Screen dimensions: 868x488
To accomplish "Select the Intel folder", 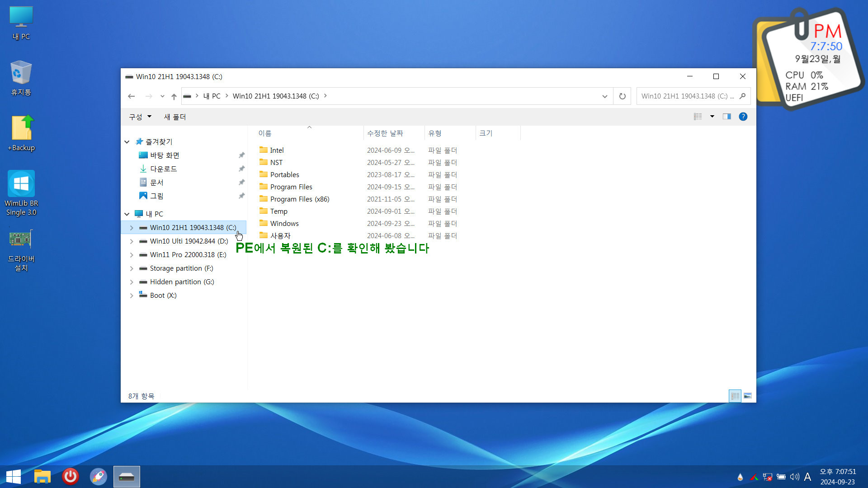I will click(277, 150).
